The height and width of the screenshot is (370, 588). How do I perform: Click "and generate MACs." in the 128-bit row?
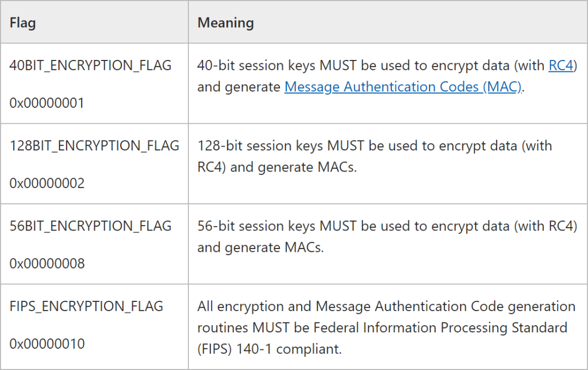[x=277, y=167]
